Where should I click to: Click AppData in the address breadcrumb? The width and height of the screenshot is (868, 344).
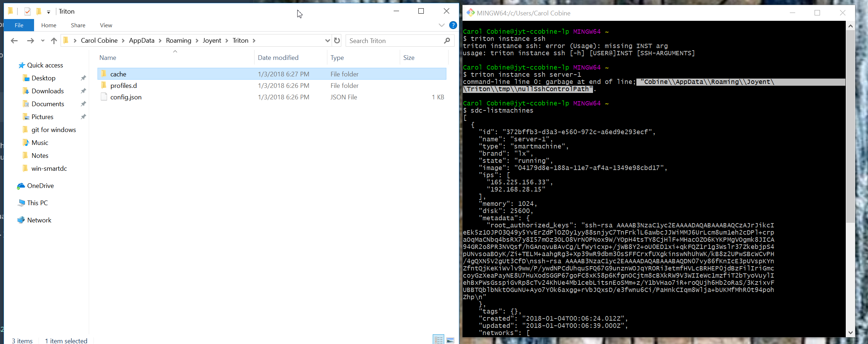tap(142, 41)
